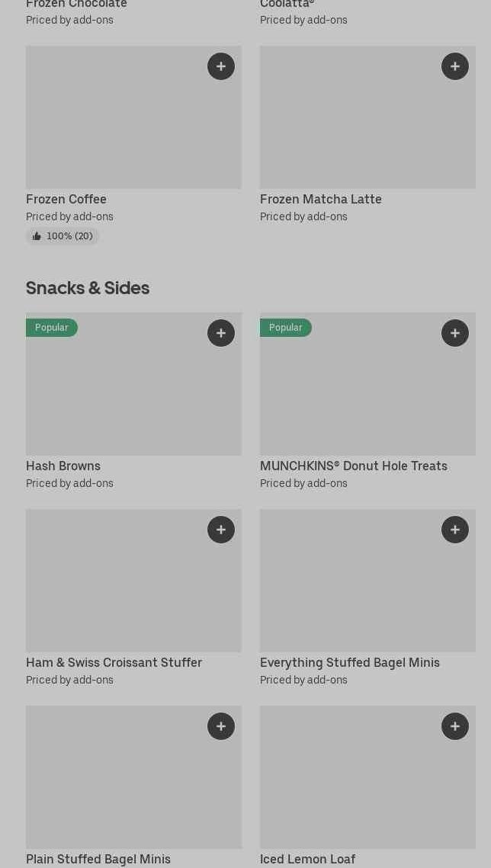This screenshot has height=868, width=491.
Task: Click Popular badge on Hash Browns
Action: (52, 328)
